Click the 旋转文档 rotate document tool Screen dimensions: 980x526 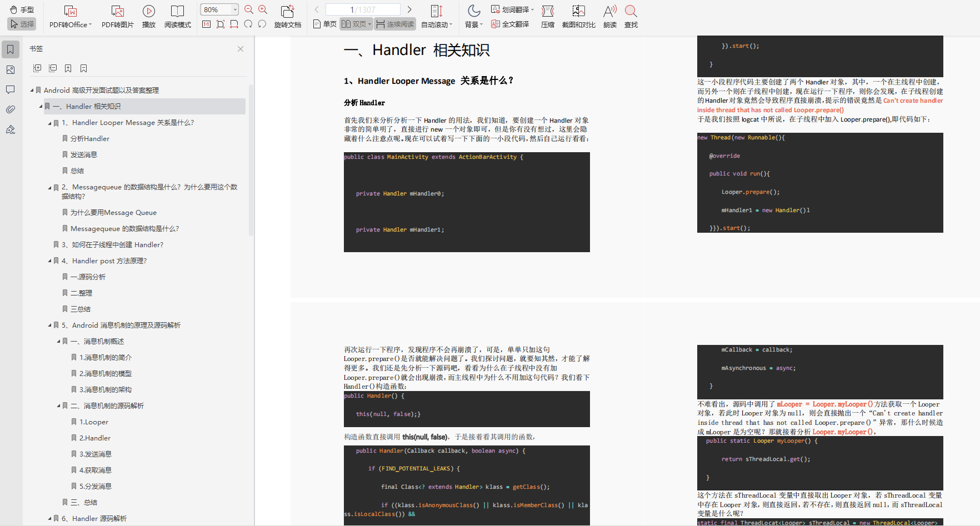coord(288,17)
